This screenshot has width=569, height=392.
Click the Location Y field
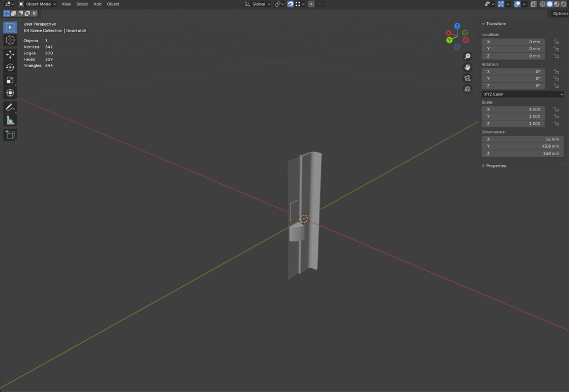[513, 49]
